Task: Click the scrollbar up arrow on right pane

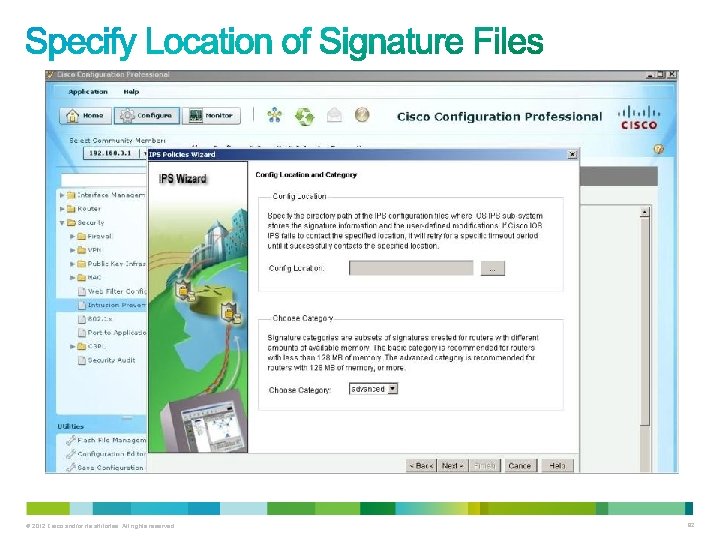Action: point(645,212)
